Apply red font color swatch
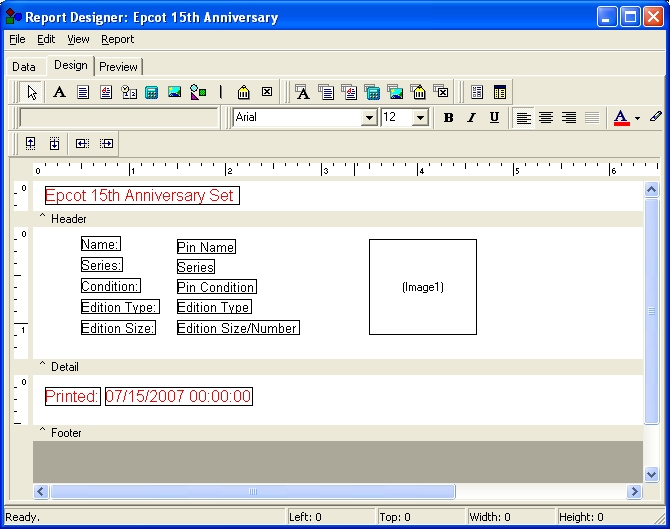670x529 pixels. (622, 118)
